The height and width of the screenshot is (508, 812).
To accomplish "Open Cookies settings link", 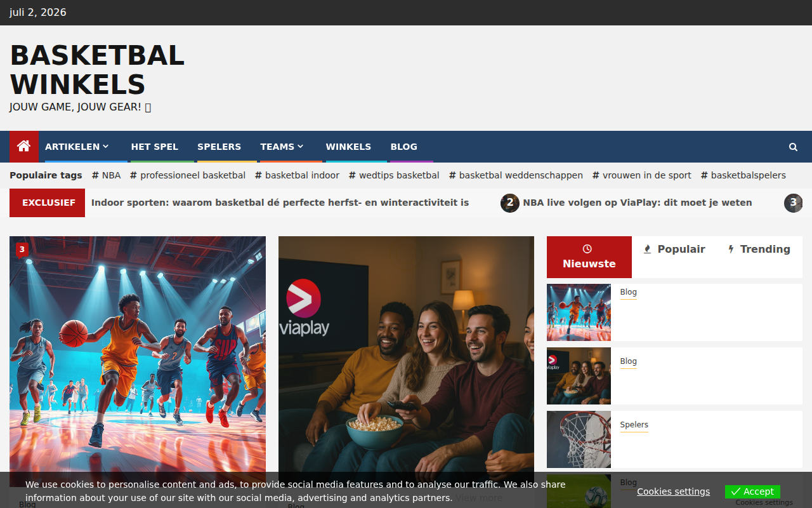I will [x=673, y=491].
